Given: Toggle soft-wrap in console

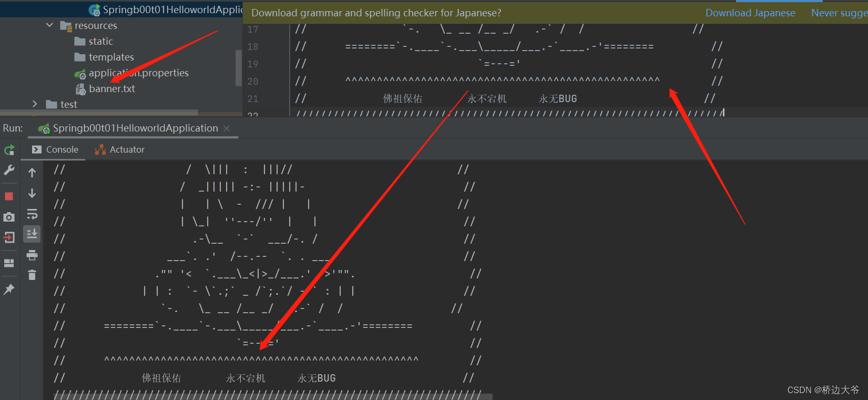Looking at the screenshot, I should [32, 214].
